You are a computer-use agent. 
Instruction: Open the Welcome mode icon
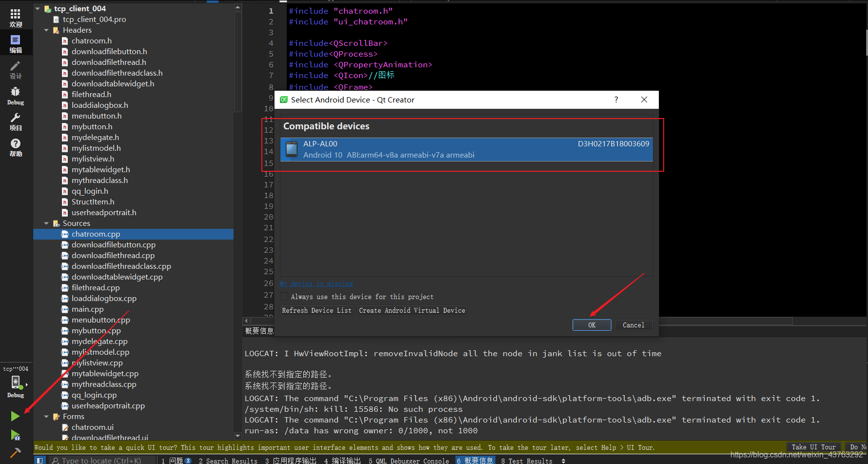(16, 18)
